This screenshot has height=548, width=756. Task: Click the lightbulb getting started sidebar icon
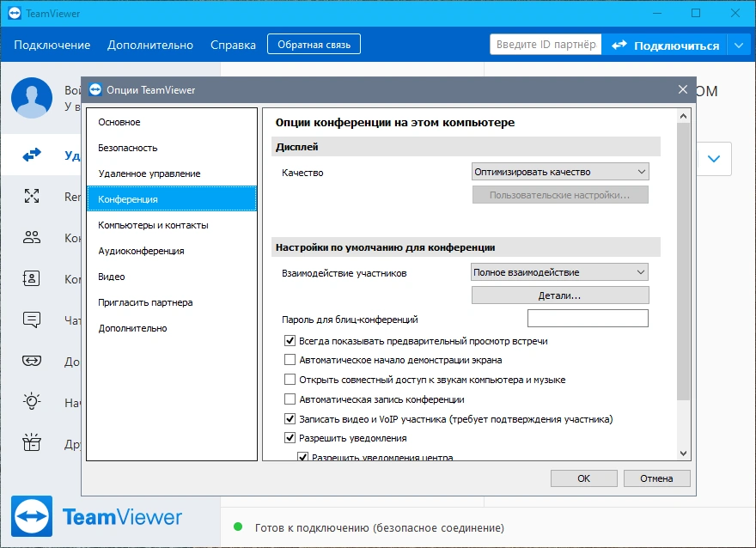(x=32, y=401)
